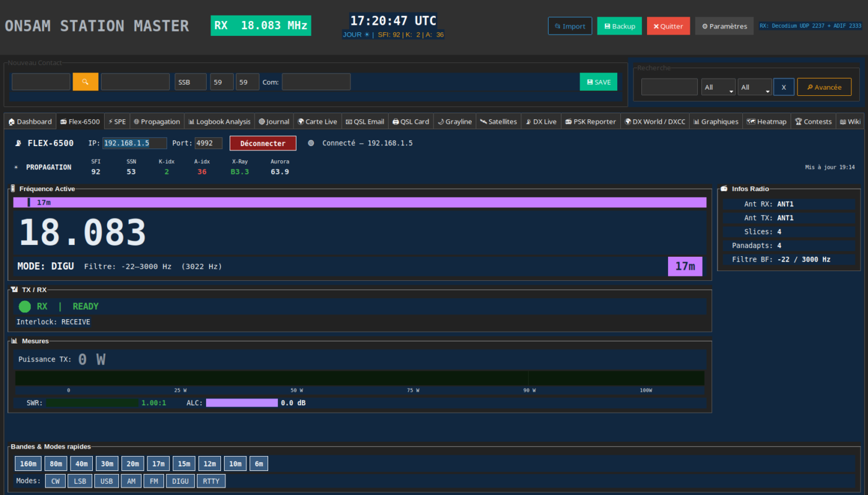Open the DX Live tab
The image size is (868, 495).
(540, 121)
